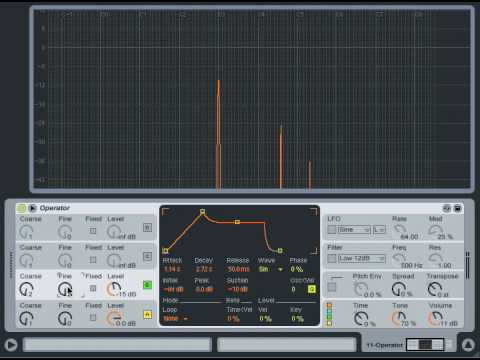Click the save preset icon in Operator header
This screenshot has height=360, width=480.
coord(458,208)
